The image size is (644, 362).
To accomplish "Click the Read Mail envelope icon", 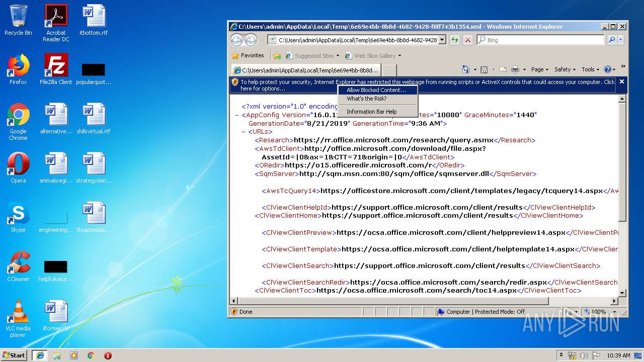I will pos(503,69).
